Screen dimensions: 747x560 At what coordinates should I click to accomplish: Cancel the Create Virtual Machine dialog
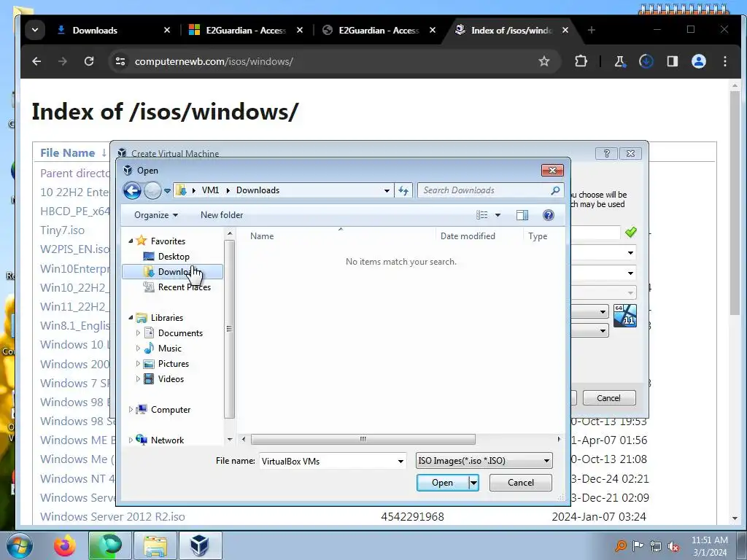(609, 398)
